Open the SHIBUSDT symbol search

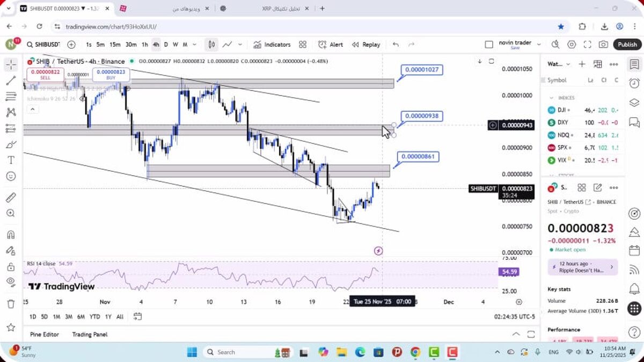click(43, 45)
